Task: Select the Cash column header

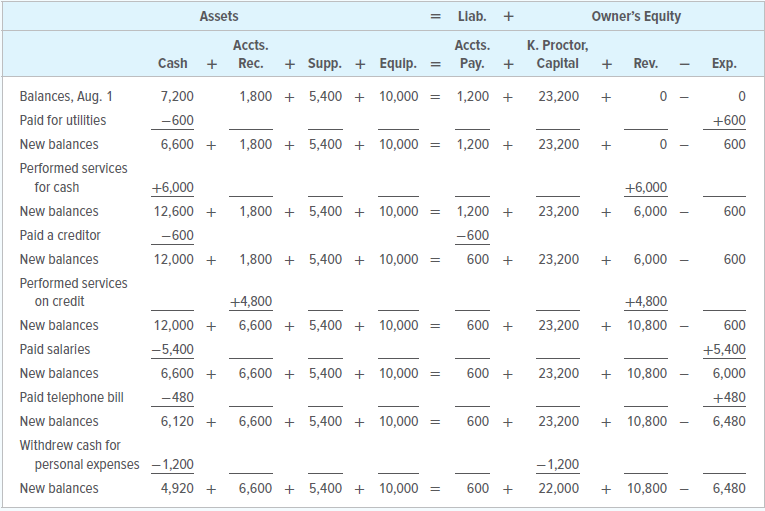Action: (x=172, y=64)
